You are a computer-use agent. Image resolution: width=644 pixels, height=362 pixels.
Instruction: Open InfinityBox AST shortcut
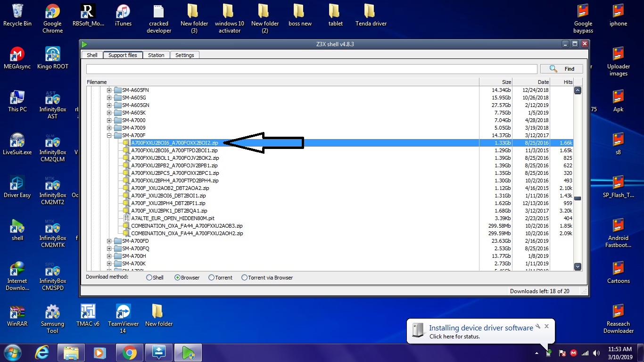52,104
